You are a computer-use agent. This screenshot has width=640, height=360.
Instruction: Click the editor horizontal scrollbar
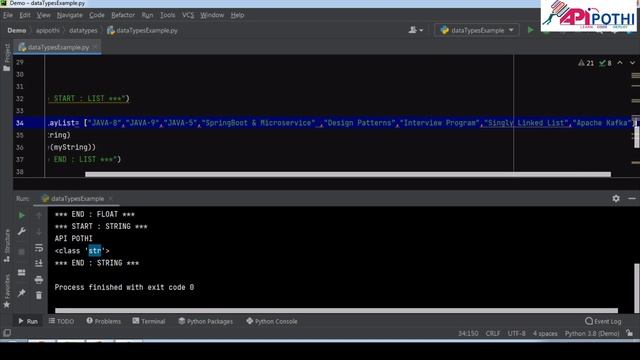click(348, 174)
